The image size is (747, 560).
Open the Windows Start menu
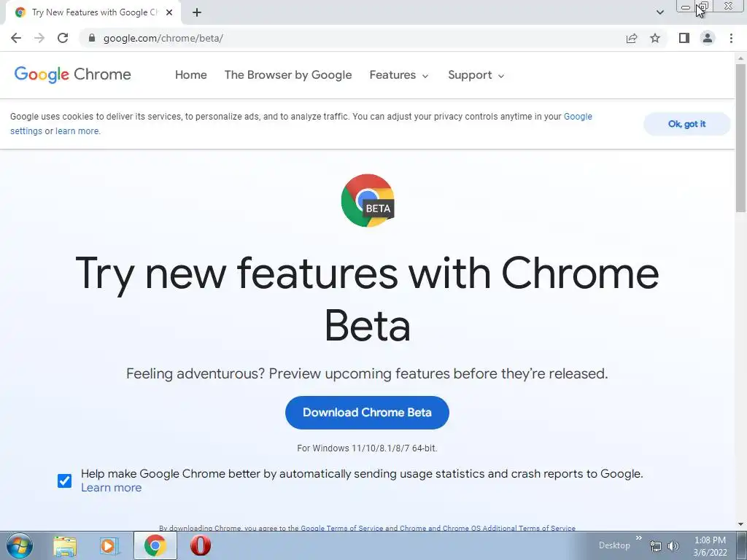coord(20,545)
